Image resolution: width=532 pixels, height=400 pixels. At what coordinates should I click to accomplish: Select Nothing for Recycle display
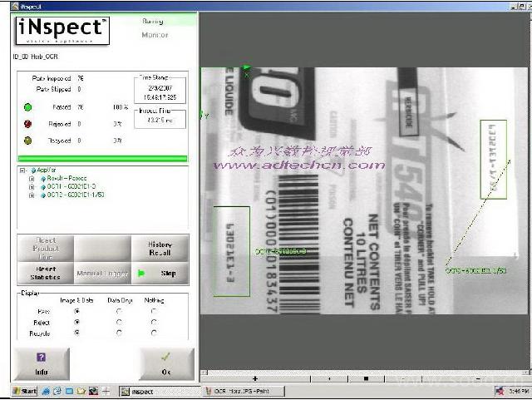pyautogui.click(x=153, y=333)
